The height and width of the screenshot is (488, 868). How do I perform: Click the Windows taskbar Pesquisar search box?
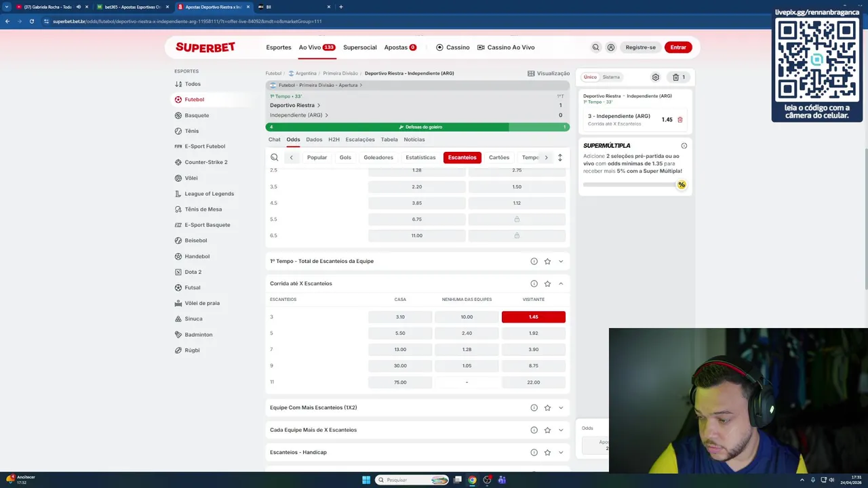(x=413, y=480)
